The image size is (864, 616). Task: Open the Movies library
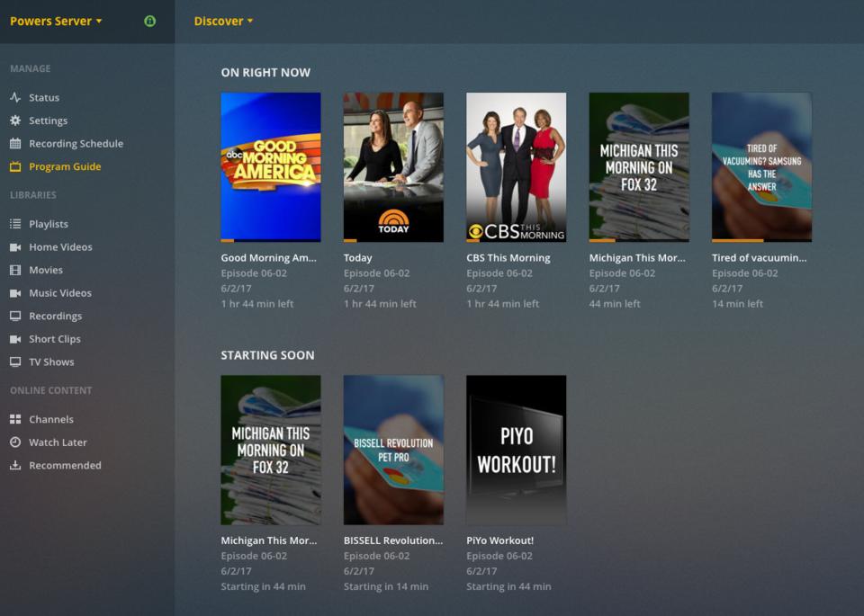pyautogui.click(x=46, y=271)
